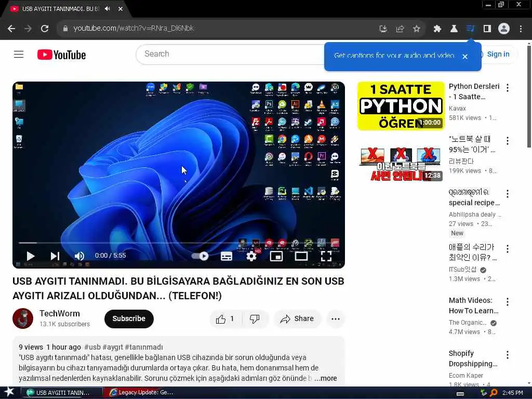The image size is (532, 399).
Task: Click the orange search tray icon
Action: (x=494, y=393)
